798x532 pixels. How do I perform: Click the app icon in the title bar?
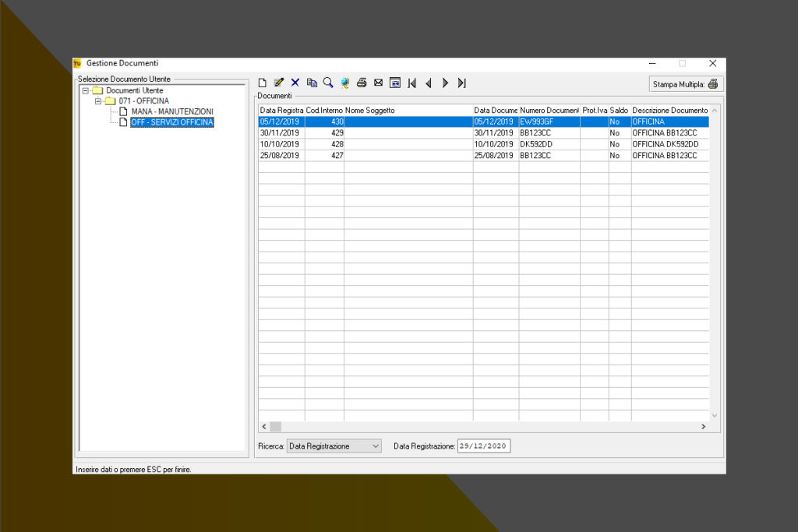click(77, 64)
